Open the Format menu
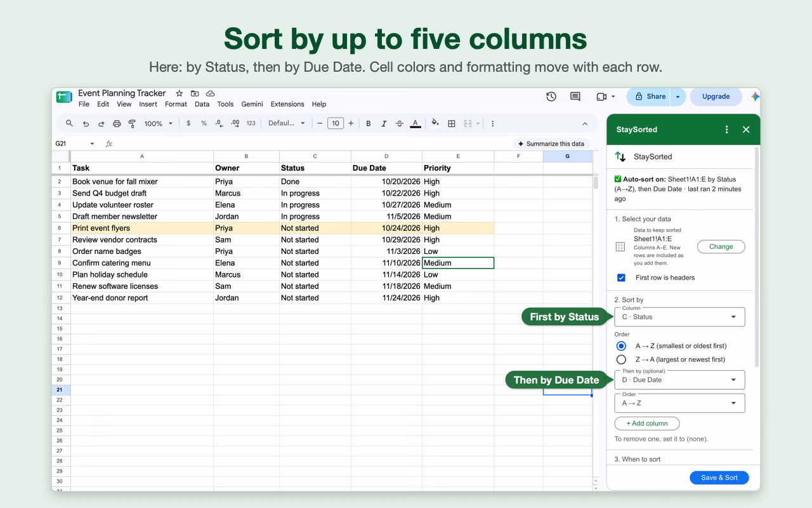 click(x=176, y=104)
